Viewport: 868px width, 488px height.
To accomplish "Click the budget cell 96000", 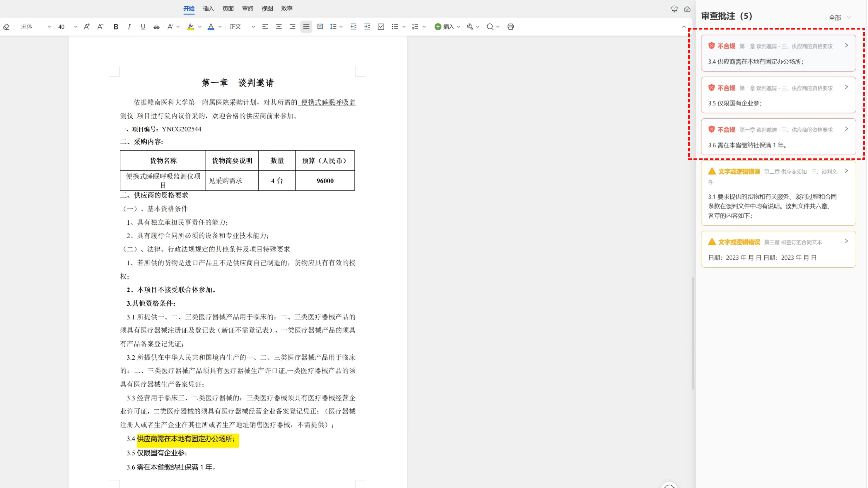I will point(325,181).
